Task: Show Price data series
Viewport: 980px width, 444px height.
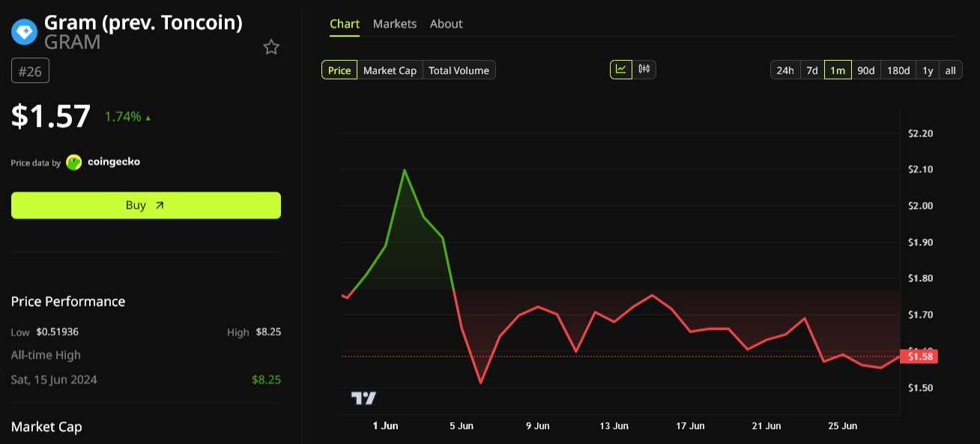Action: pyautogui.click(x=339, y=70)
